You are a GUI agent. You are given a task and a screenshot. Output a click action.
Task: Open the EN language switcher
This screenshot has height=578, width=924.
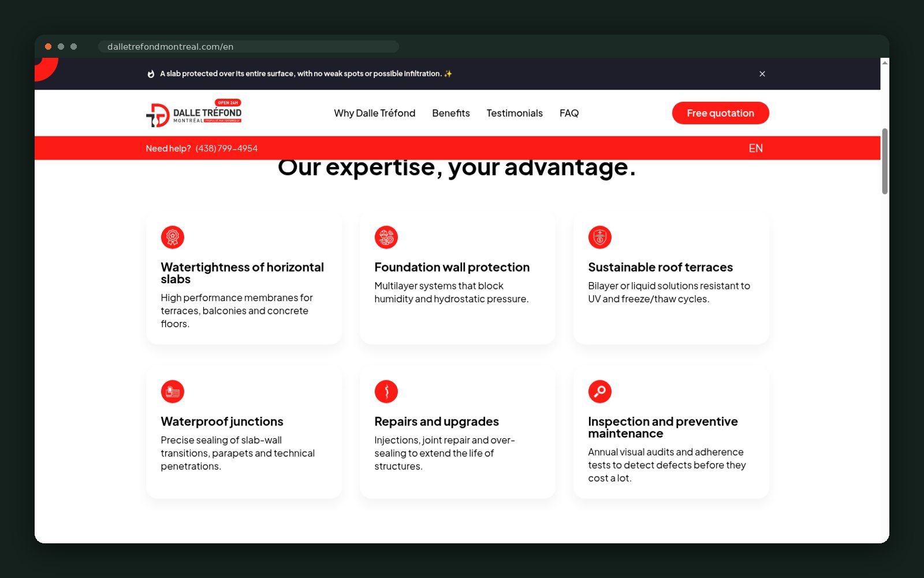[755, 149]
